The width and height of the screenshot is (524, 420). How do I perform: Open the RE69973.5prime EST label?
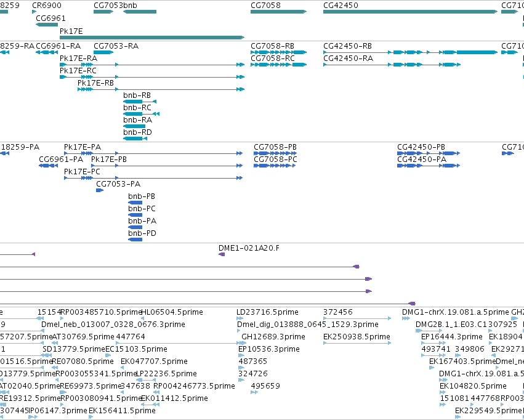tap(91, 386)
